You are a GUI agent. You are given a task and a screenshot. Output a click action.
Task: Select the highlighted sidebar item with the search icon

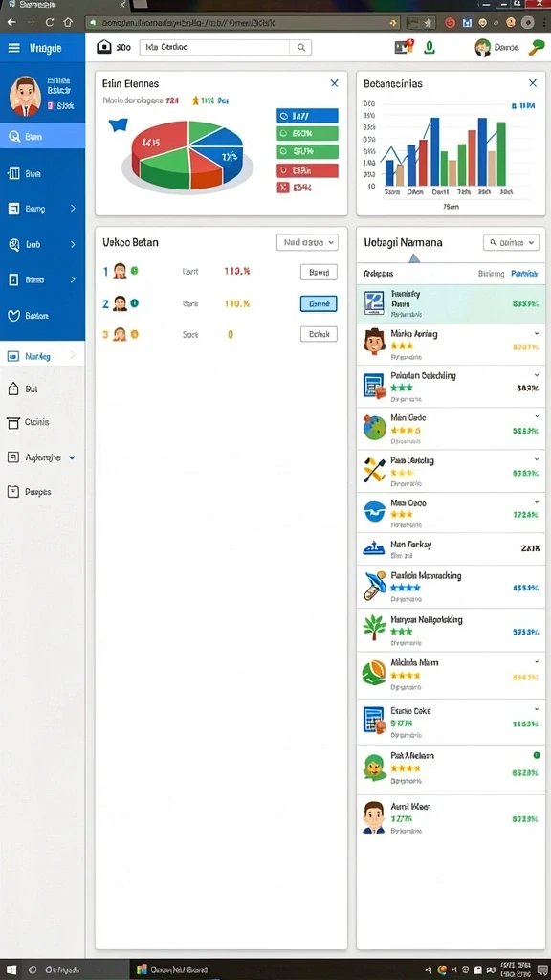pyautogui.click(x=42, y=136)
